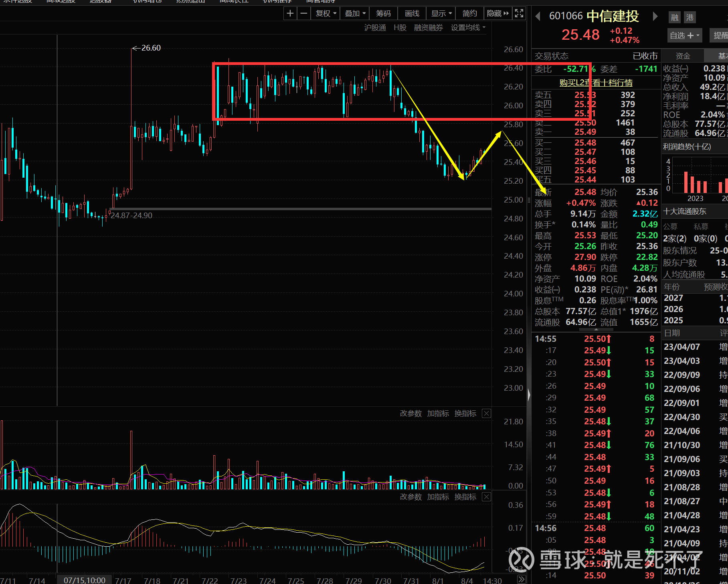Click the 融资融券 tag
728x584 pixels.
pos(429,27)
